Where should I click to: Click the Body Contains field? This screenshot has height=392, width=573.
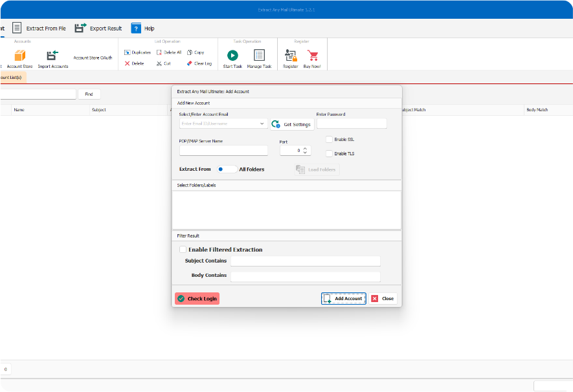(x=306, y=276)
